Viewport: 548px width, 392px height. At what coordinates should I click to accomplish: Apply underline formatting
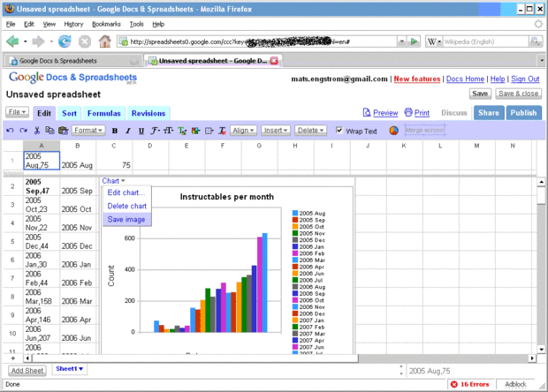click(x=141, y=131)
